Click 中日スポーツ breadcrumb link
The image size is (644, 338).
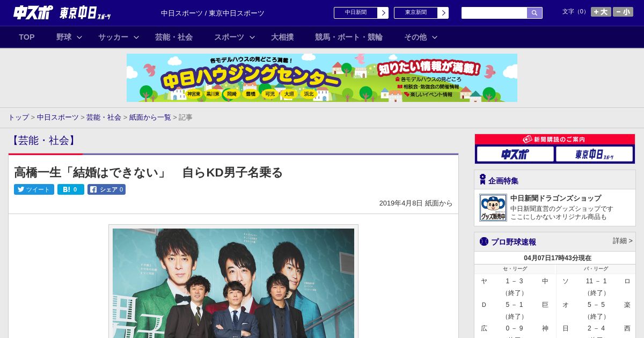pos(57,117)
